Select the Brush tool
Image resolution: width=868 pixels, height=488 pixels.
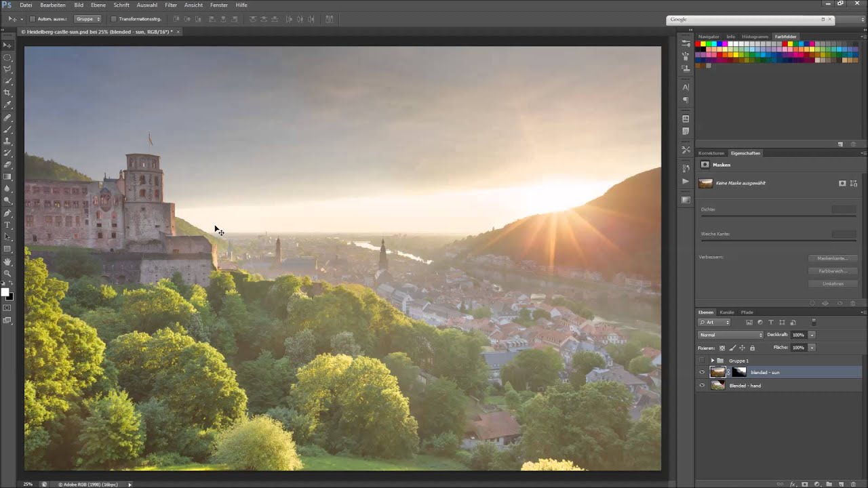tap(7, 129)
